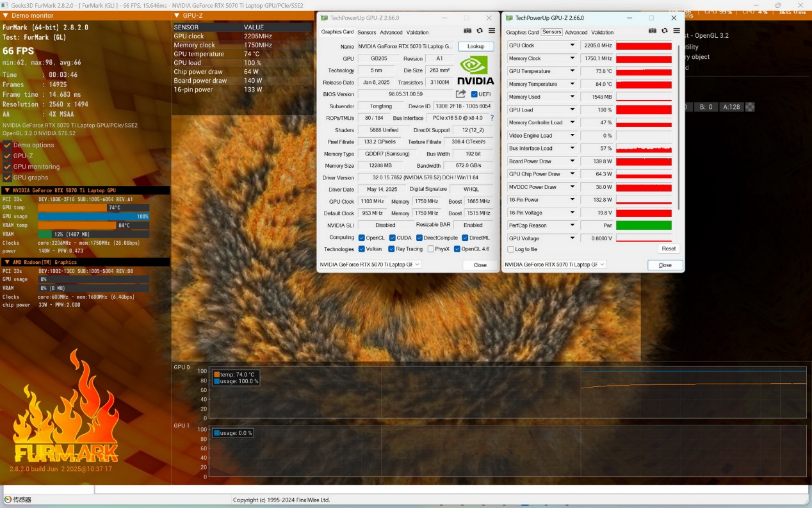Collapse the GPU-Z overlay panel header
The width and height of the screenshot is (812, 508).
[177, 15]
